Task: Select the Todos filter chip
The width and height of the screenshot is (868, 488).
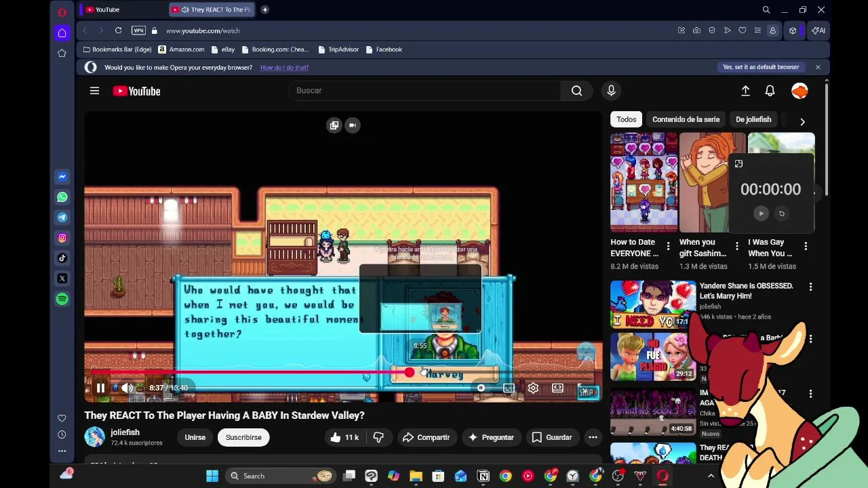Action: [627, 119]
